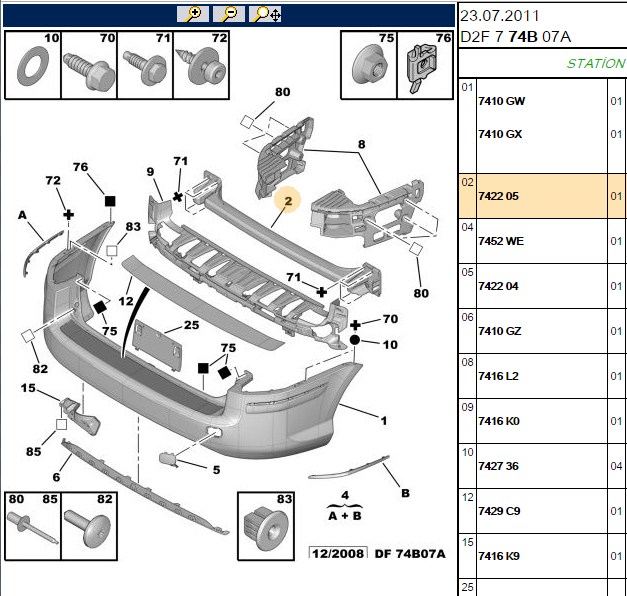Click the assembly label 4 above A + B

click(x=345, y=496)
